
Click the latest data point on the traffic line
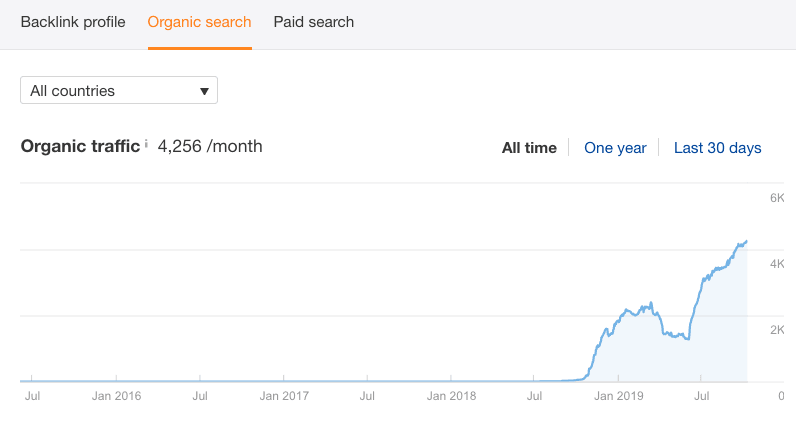[746, 241]
